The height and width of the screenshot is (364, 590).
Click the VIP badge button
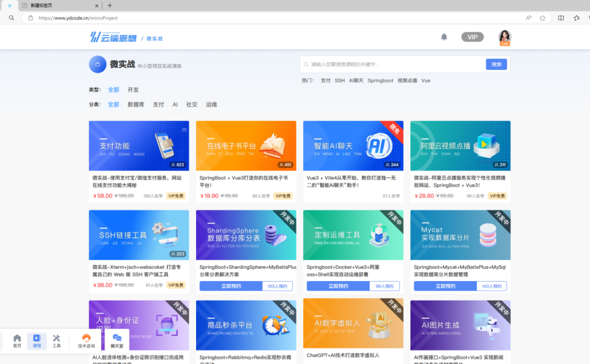pos(473,37)
